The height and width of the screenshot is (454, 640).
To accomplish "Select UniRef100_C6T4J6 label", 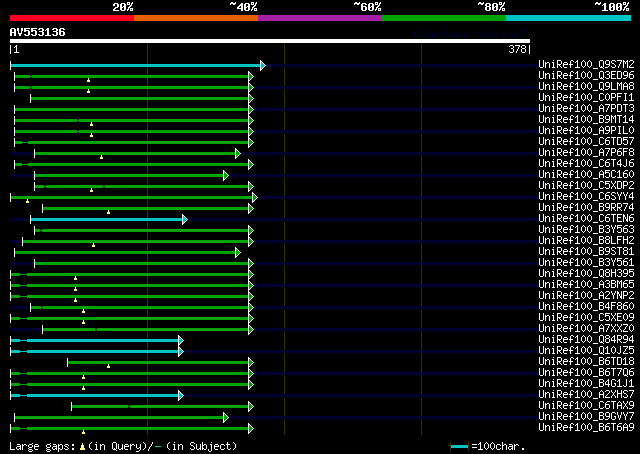I will coord(586,164).
